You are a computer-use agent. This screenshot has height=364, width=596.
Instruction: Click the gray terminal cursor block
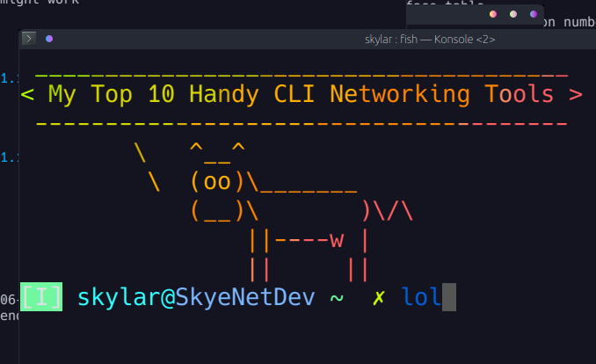click(x=449, y=297)
